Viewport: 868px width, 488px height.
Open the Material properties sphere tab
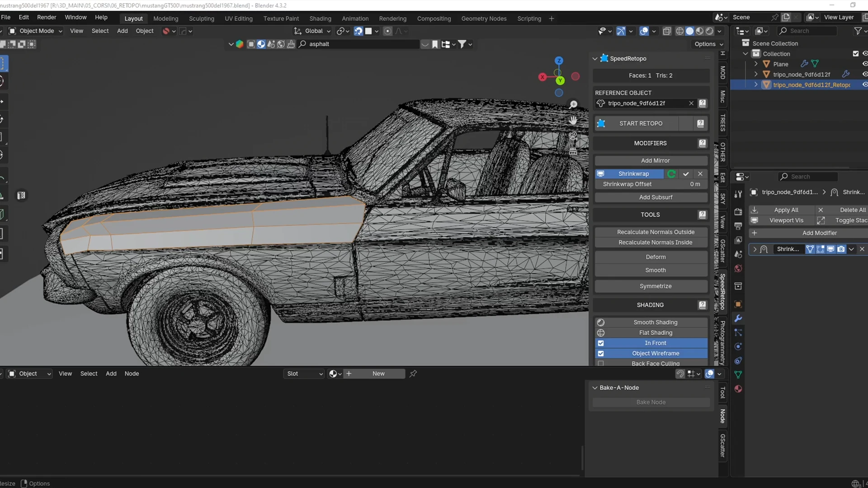click(x=738, y=389)
